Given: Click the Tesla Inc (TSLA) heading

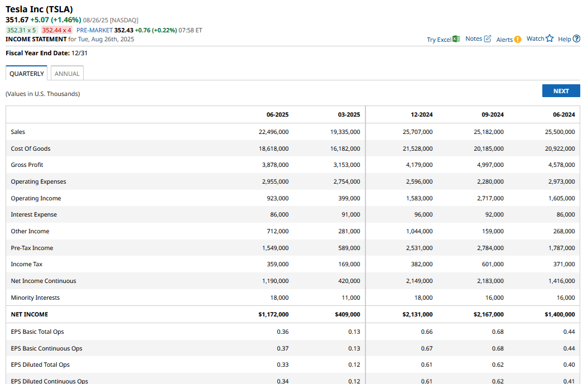Looking at the screenshot, I should [x=40, y=9].
